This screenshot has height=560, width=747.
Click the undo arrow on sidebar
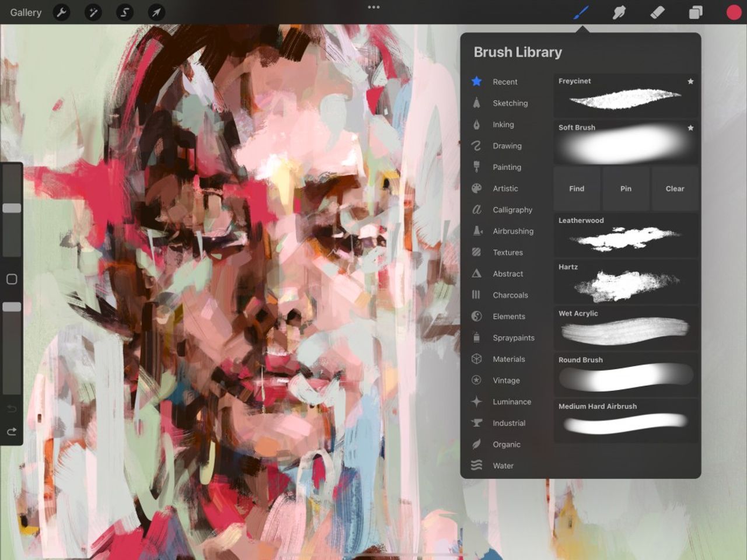[x=12, y=408]
